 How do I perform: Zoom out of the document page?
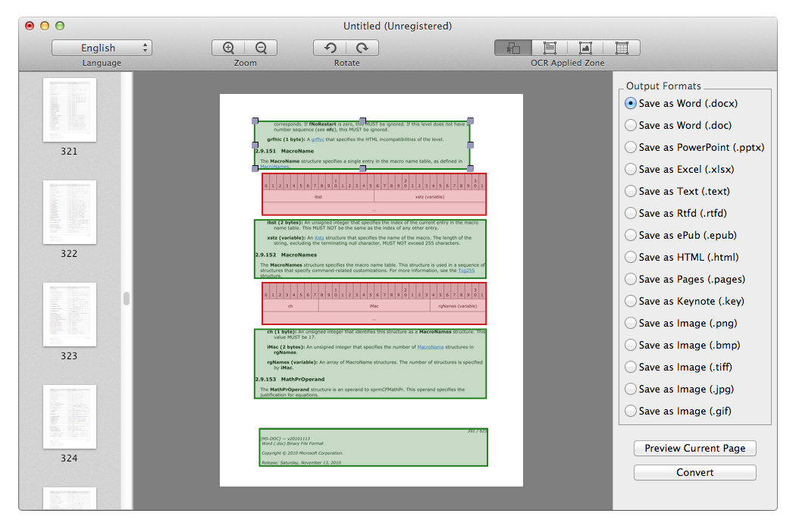coord(261,48)
